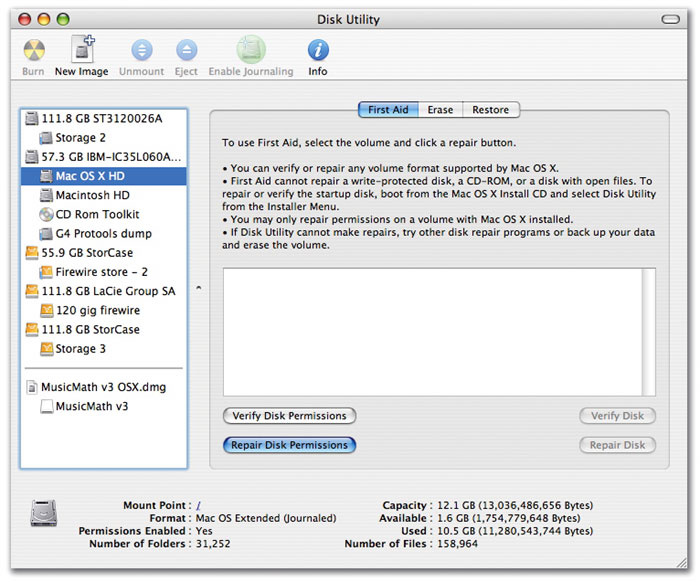Select the 111.8 GB ST3120026A disk name
The width and height of the screenshot is (700, 582).
tap(102, 119)
